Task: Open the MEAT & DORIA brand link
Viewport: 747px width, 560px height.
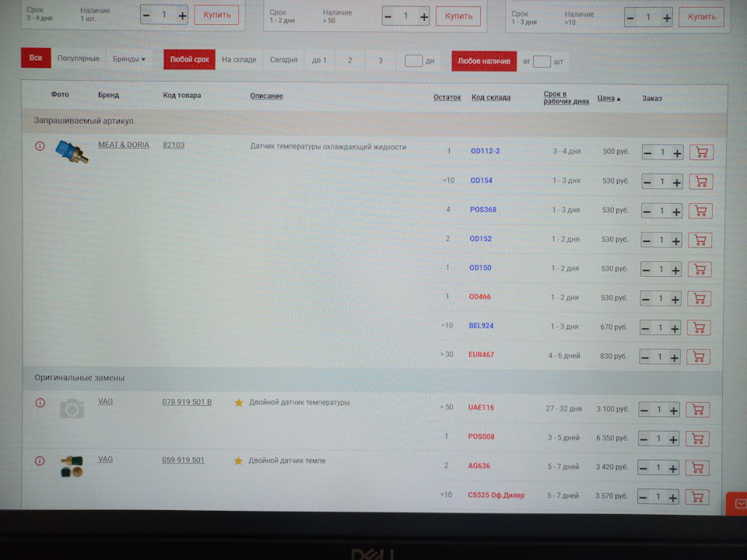Action: [124, 145]
